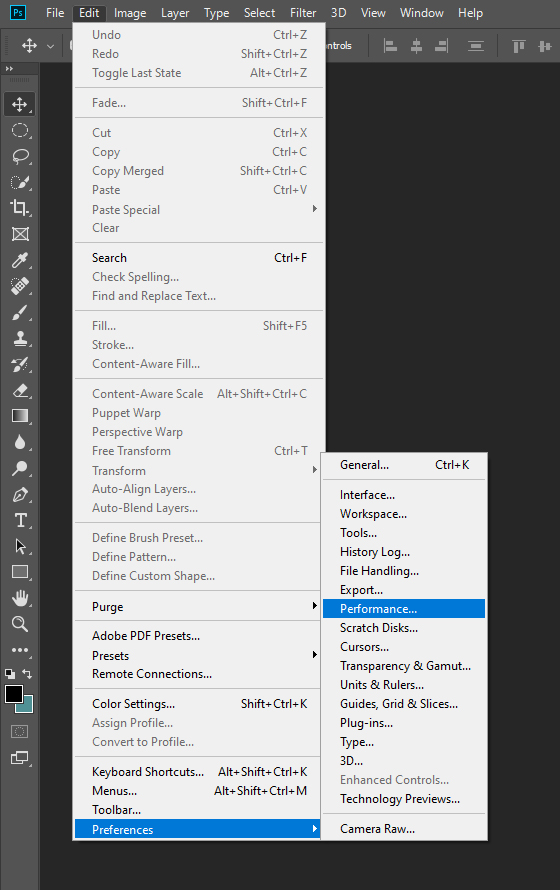Select the Brush tool
The image size is (560, 890).
tap(20, 312)
